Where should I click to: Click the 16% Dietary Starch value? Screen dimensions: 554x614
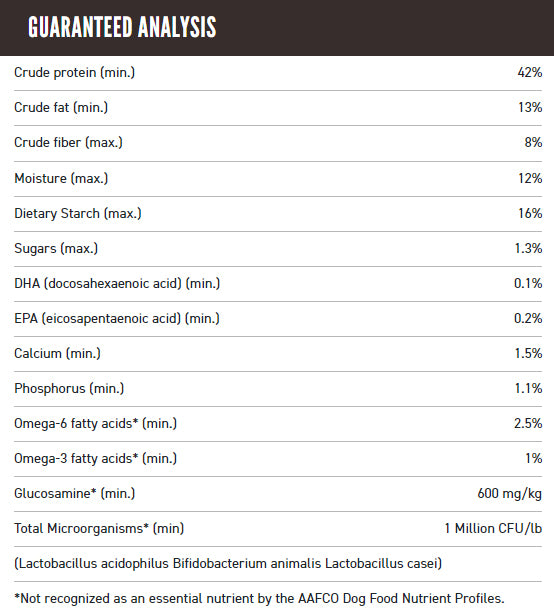pyautogui.click(x=530, y=213)
